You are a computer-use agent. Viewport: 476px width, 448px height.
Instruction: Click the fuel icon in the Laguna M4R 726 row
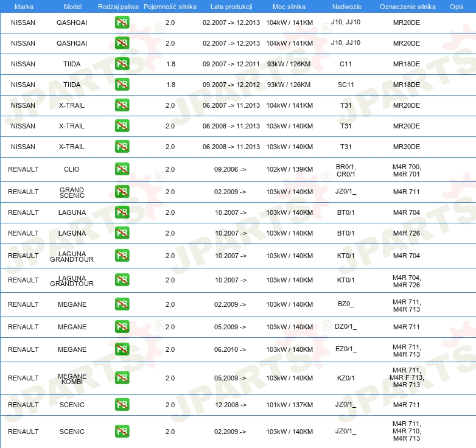[122, 233]
